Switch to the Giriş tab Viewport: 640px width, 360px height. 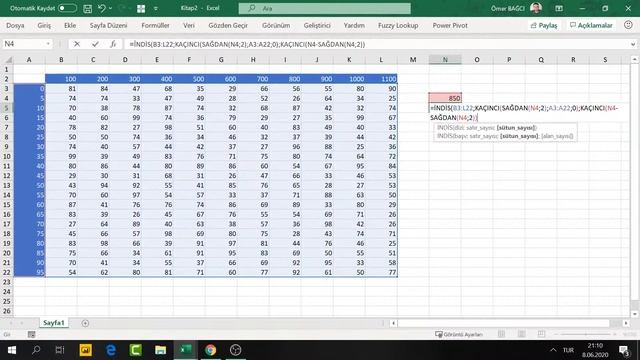point(44,25)
